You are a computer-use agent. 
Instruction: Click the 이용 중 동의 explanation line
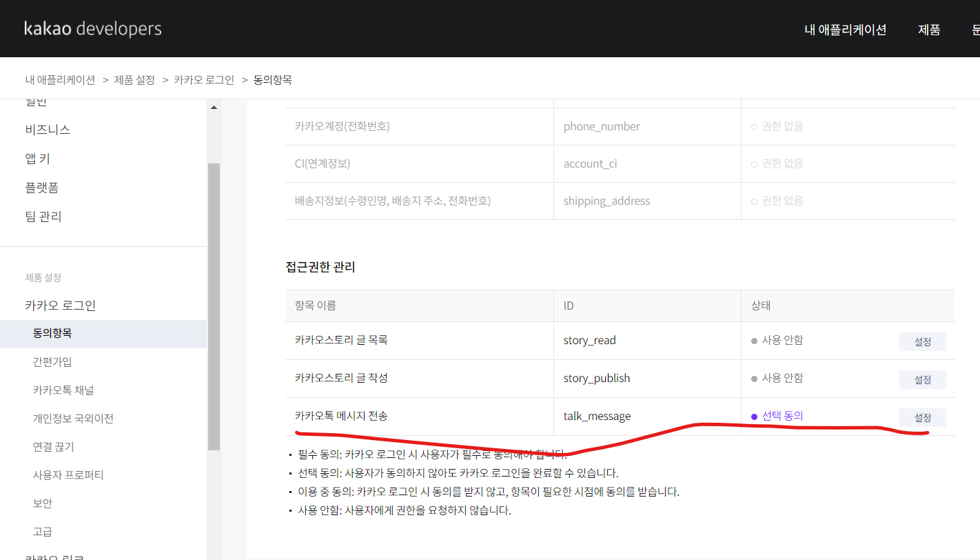point(489,492)
